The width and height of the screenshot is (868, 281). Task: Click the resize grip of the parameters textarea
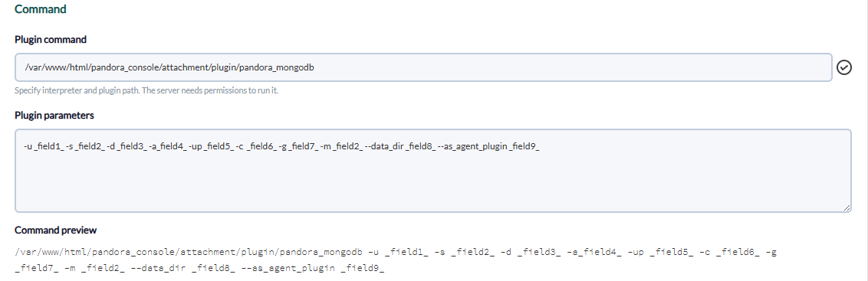(x=847, y=207)
